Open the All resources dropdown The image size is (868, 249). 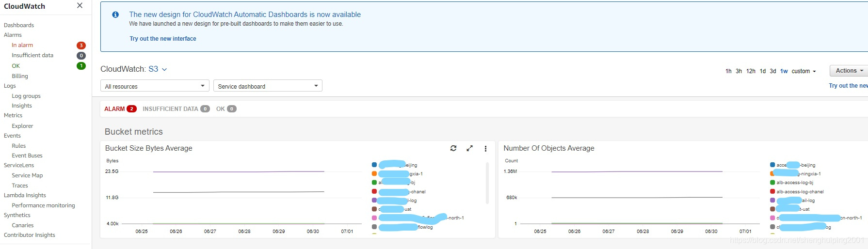pyautogui.click(x=155, y=86)
